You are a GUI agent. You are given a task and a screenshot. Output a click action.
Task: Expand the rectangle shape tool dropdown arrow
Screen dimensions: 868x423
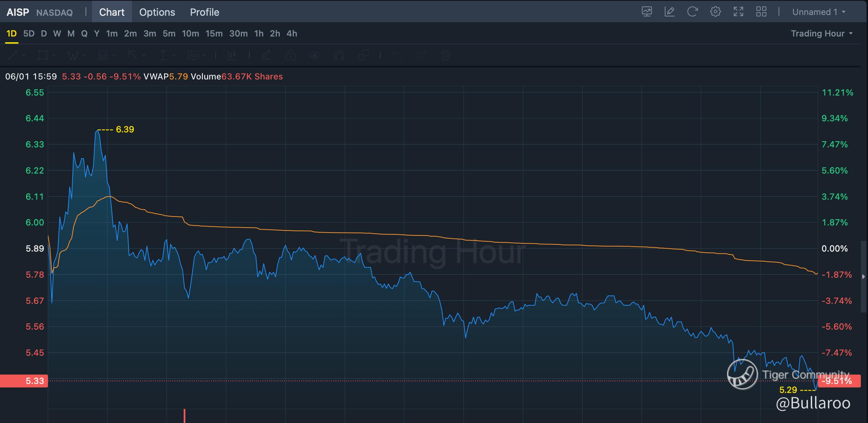(54, 55)
